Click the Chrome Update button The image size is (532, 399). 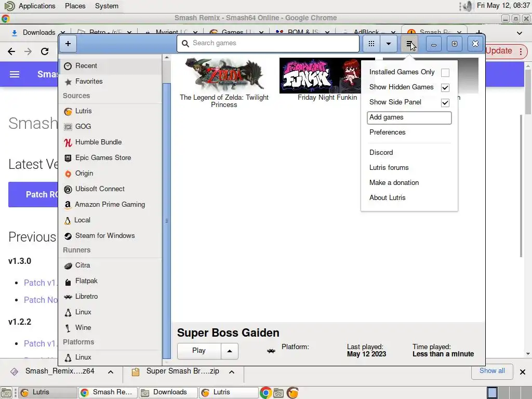[x=499, y=51]
